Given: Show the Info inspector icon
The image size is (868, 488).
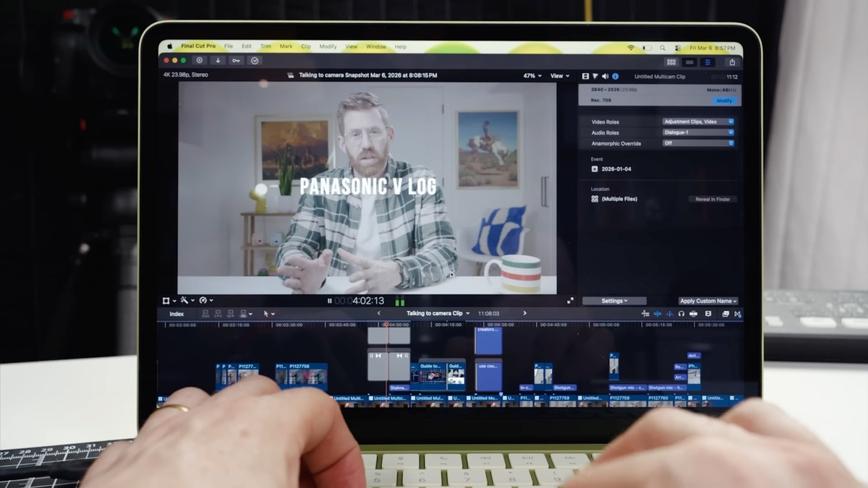Looking at the screenshot, I should coord(615,76).
